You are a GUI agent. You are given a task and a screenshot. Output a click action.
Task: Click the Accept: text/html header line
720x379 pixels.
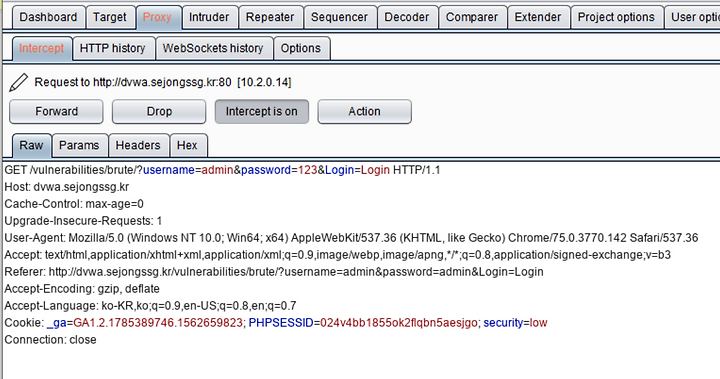click(x=338, y=255)
